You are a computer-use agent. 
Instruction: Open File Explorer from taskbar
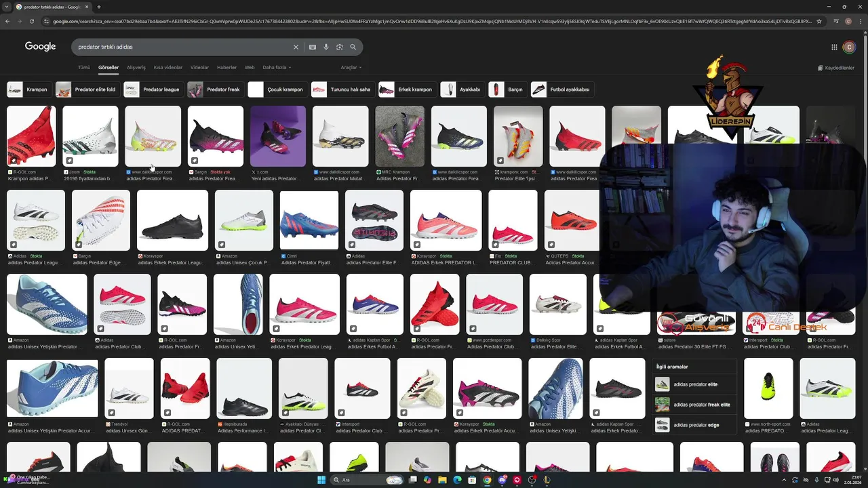[x=442, y=480]
